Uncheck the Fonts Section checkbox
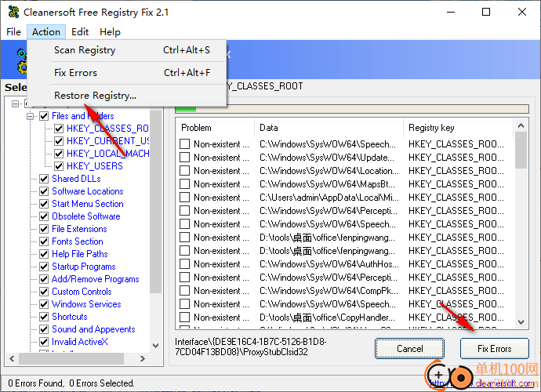Screen dimensions: 541x392 tap(44, 241)
